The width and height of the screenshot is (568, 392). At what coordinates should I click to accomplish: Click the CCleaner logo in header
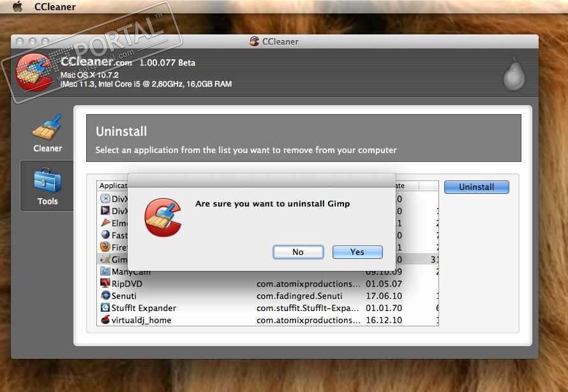(34, 72)
